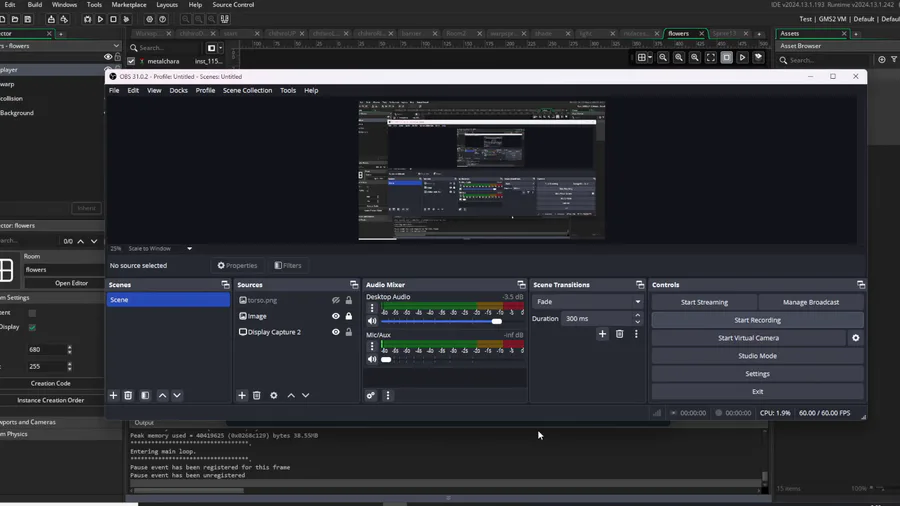Move scene up in Scenes dock
The height and width of the screenshot is (506, 900).
tap(162, 395)
